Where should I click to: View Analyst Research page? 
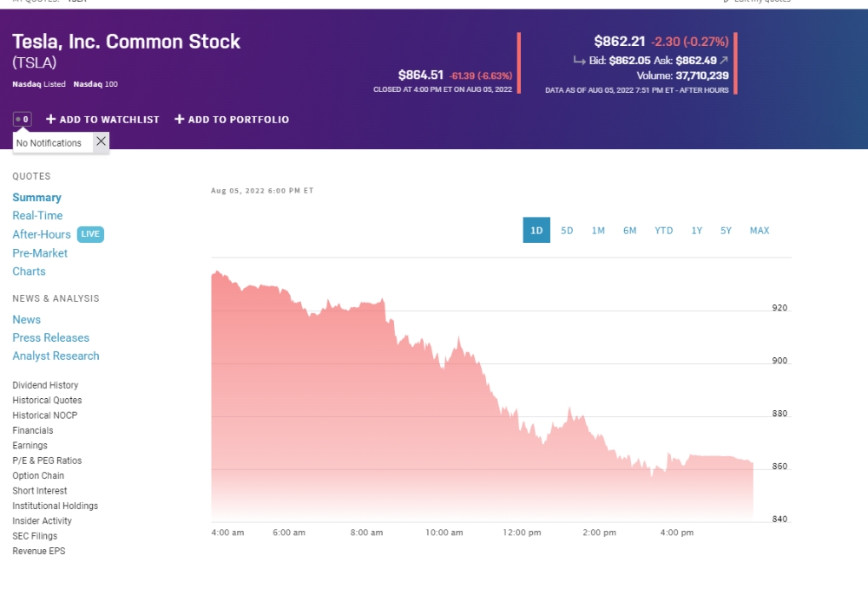pyautogui.click(x=56, y=356)
